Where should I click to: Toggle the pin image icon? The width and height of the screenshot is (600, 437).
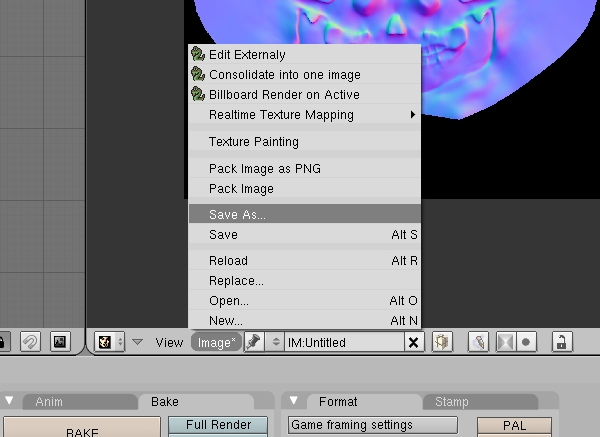254,342
